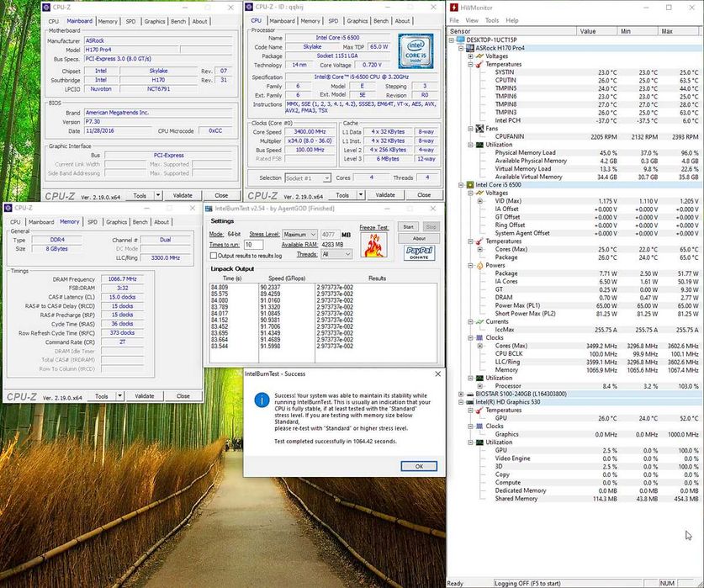Click the Max column header in HWMonitor
Image resolution: width=704 pixels, height=588 pixels.
(679, 31)
